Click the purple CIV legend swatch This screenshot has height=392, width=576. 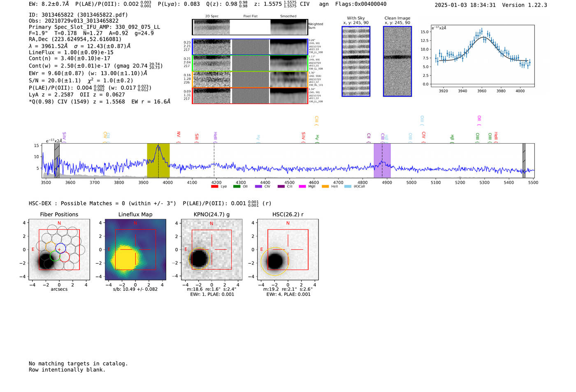pyautogui.click(x=258, y=186)
